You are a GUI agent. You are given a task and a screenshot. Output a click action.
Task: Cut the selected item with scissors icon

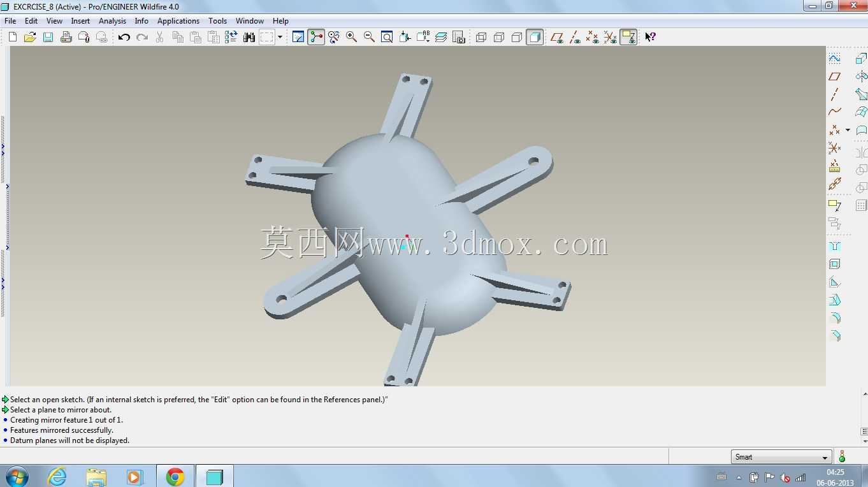coord(160,37)
